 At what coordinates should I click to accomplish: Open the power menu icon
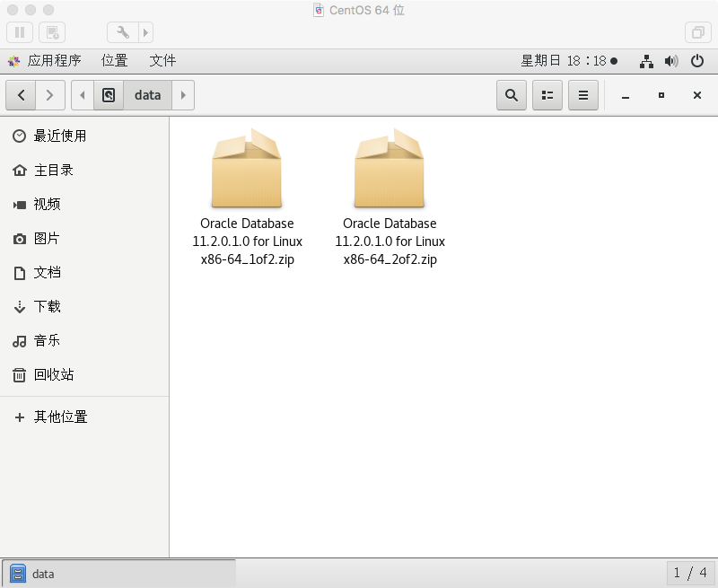click(697, 61)
